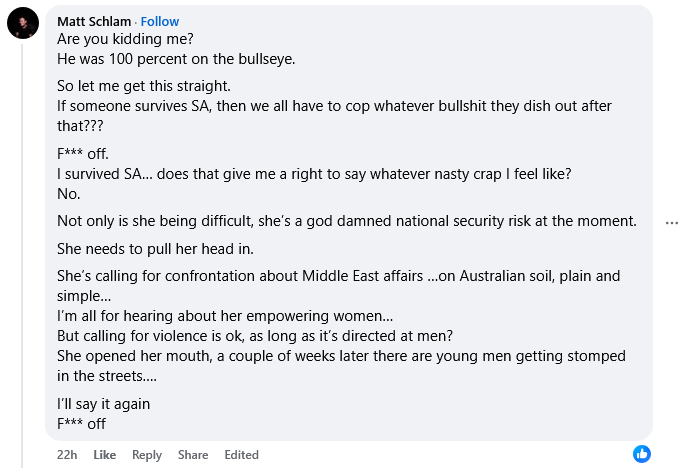Click the line starting "Not only is she being difficult"

346,220
